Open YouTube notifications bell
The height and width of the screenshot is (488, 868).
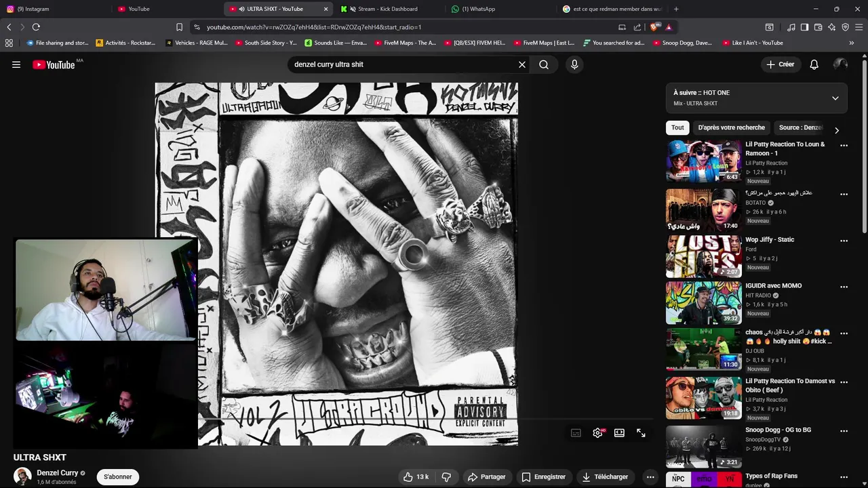point(814,64)
